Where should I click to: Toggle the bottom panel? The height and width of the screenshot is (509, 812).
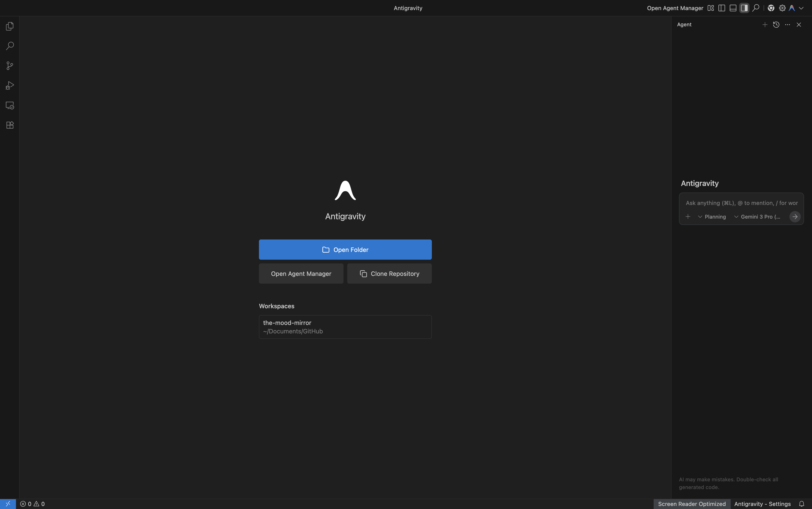[x=733, y=8]
